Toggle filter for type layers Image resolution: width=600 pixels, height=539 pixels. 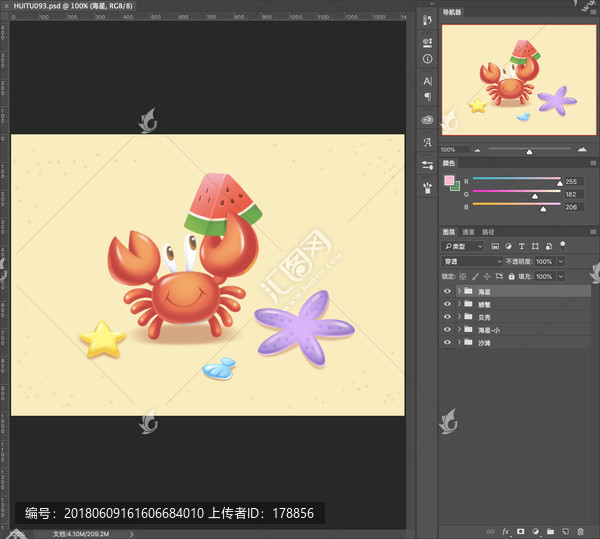pos(522,246)
